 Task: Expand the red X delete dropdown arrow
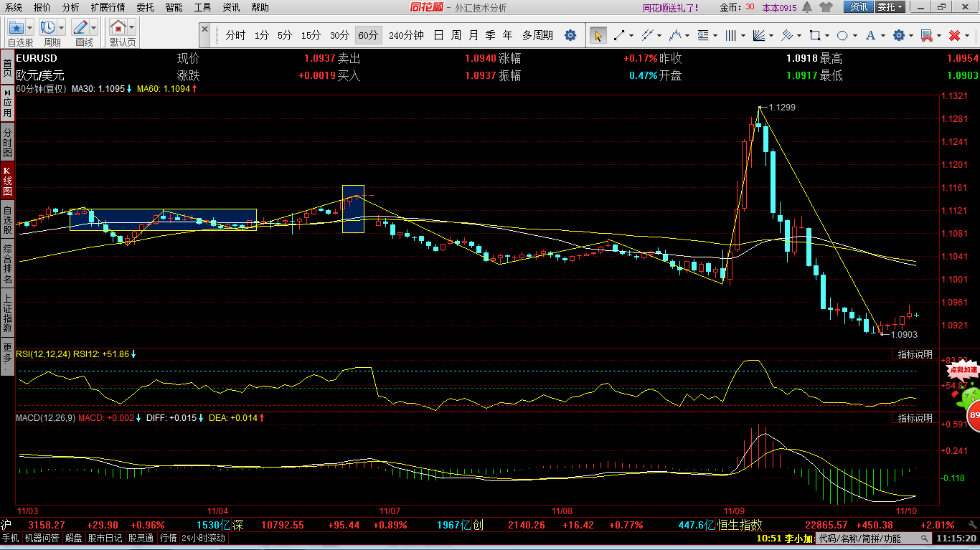pos(966,35)
